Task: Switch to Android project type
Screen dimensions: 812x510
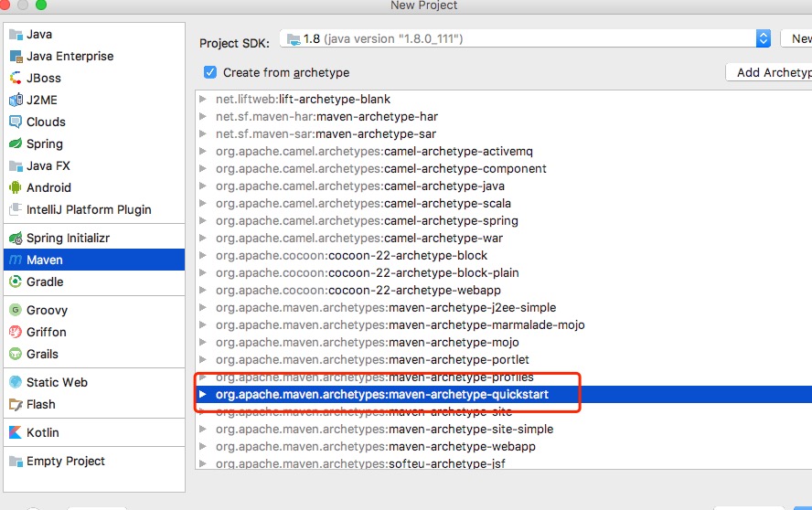Action: point(94,188)
